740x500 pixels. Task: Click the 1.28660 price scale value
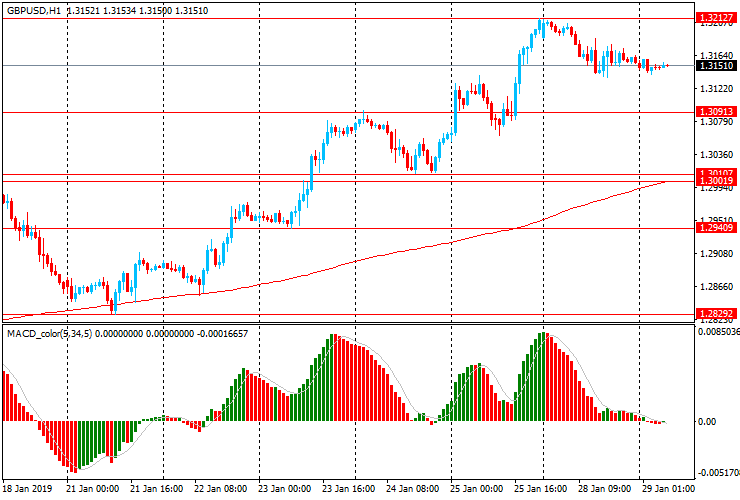[x=717, y=287]
